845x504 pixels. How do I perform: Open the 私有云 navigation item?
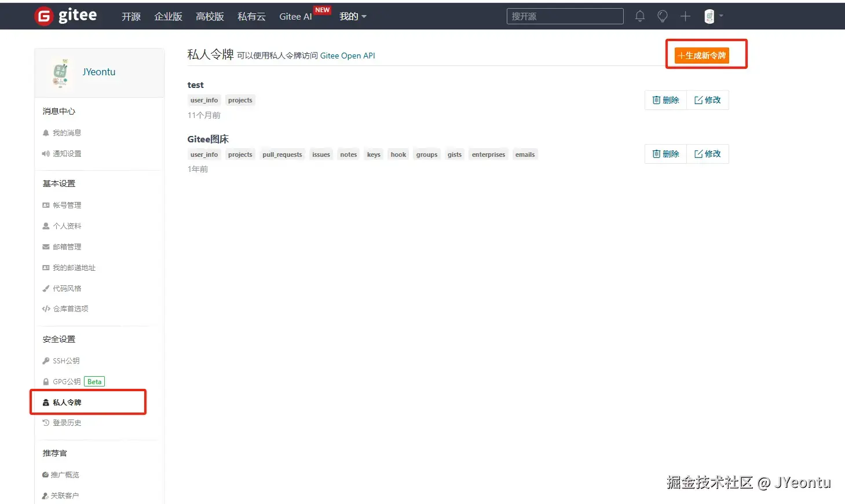point(251,16)
